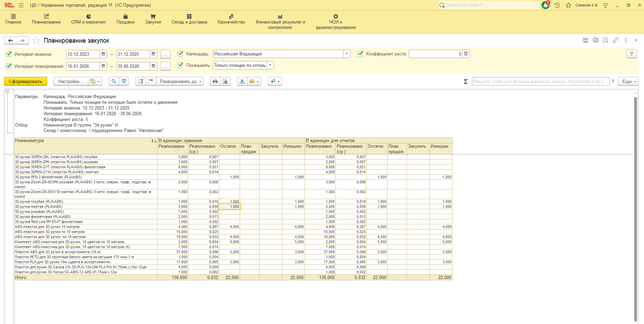The height and width of the screenshot is (324, 644).
Task: Go to Склад и доставка section
Action: coord(189,19)
